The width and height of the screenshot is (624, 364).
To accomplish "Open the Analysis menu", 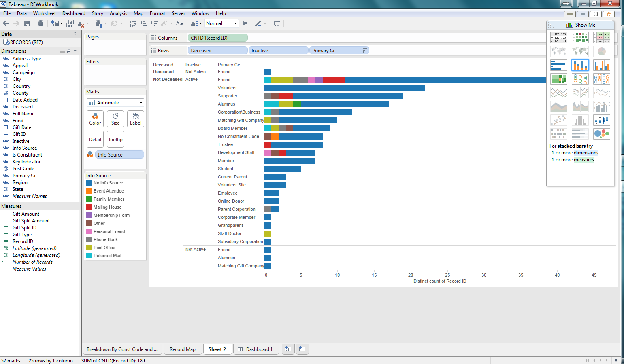I will 118,13.
